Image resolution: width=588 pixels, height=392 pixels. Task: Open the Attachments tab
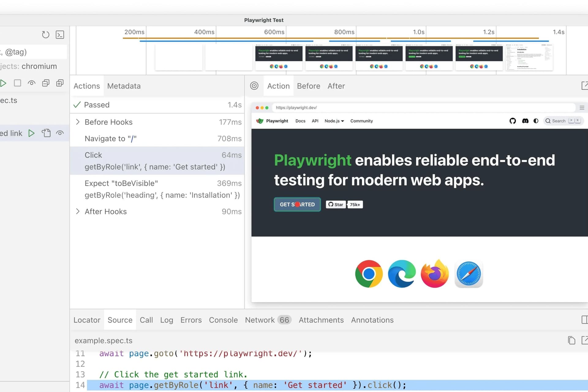(x=321, y=320)
